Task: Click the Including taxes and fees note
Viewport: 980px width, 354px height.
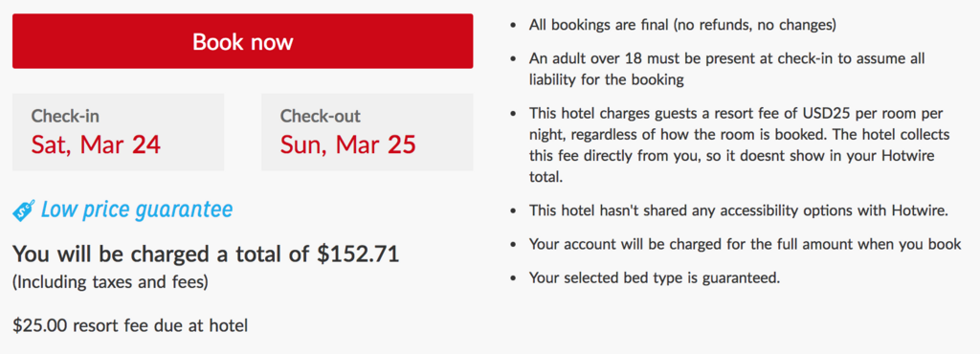Action: pos(110,282)
